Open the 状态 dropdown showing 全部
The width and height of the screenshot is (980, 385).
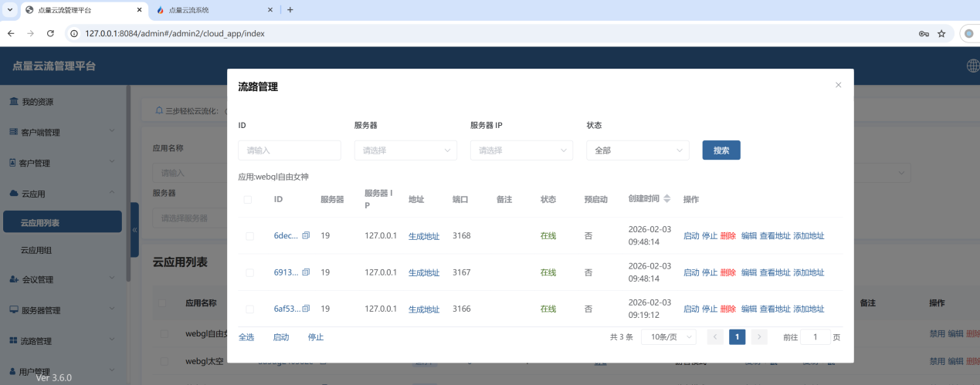pyautogui.click(x=637, y=150)
